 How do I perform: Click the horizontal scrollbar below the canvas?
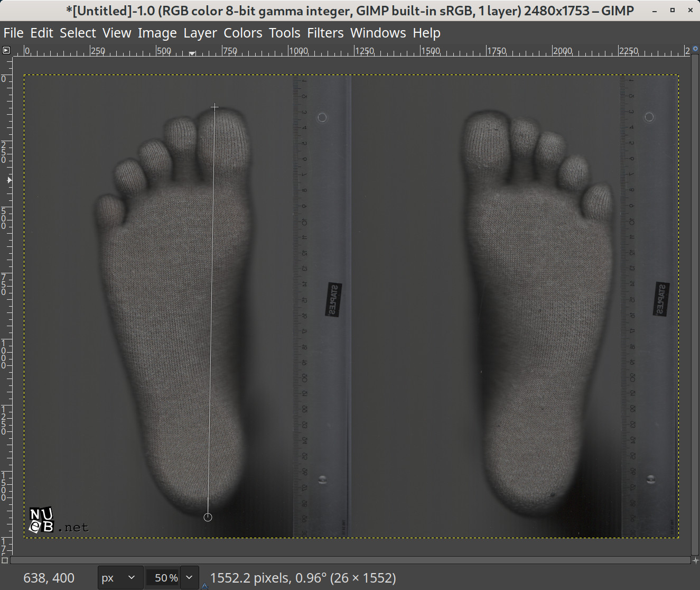pyautogui.click(x=350, y=560)
